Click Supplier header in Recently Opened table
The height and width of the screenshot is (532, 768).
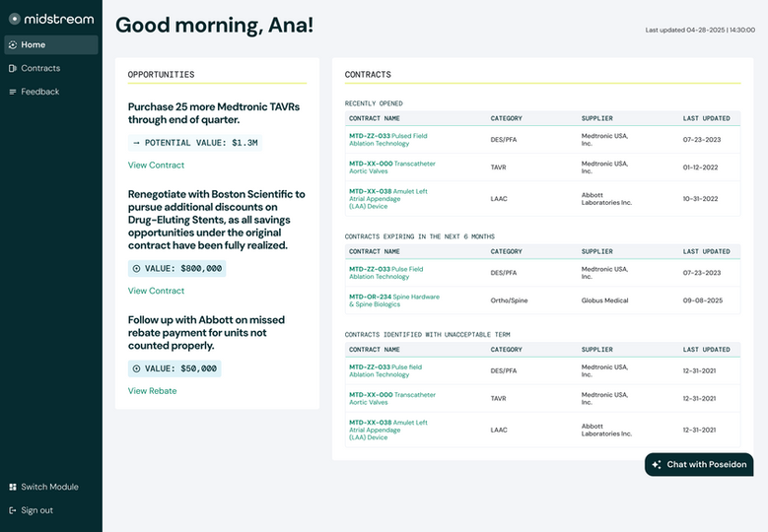point(597,118)
